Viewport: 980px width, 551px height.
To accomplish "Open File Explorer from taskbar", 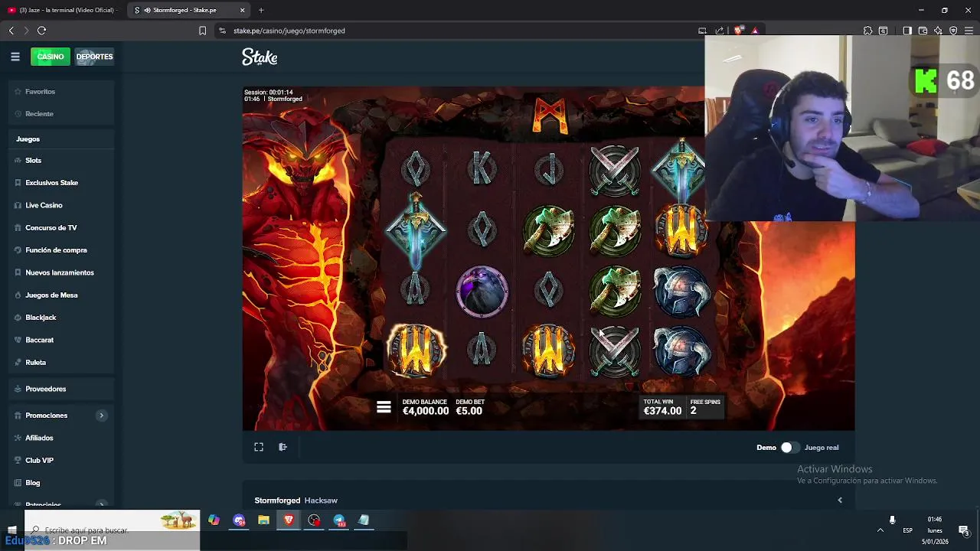I will click(x=263, y=520).
